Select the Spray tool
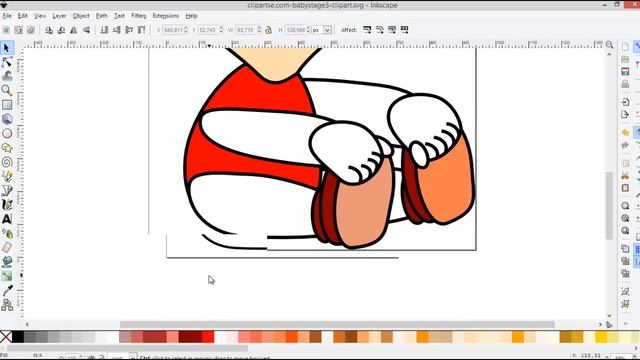The width and height of the screenshot is (640, 360). [x=7, y=233]
